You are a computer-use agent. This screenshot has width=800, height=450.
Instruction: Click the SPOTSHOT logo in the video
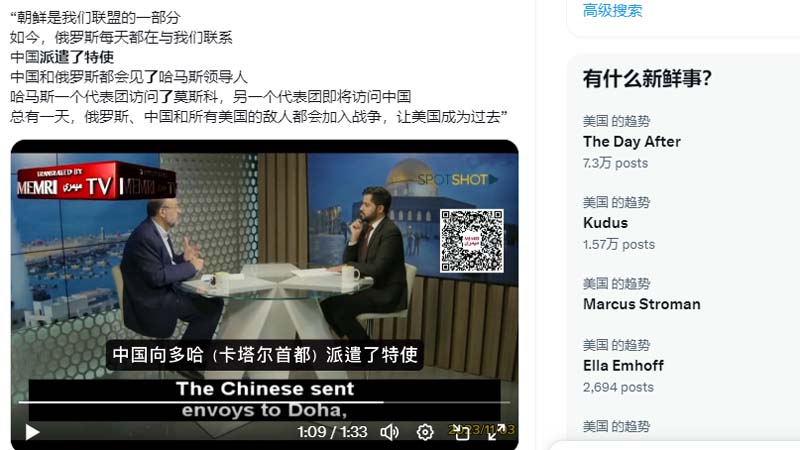(x=457, y=179)
